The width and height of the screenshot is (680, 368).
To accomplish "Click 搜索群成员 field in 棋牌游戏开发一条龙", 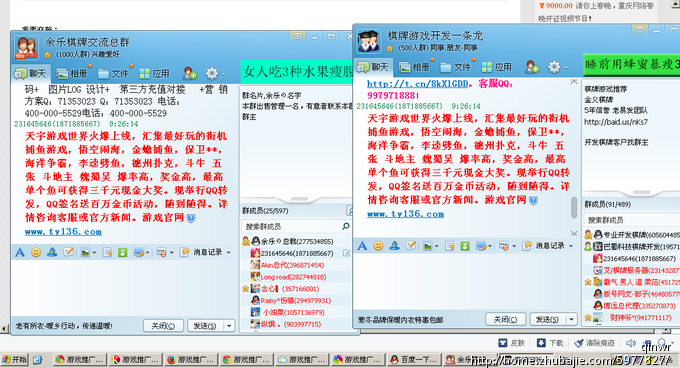I will click(x=631, y=220).
